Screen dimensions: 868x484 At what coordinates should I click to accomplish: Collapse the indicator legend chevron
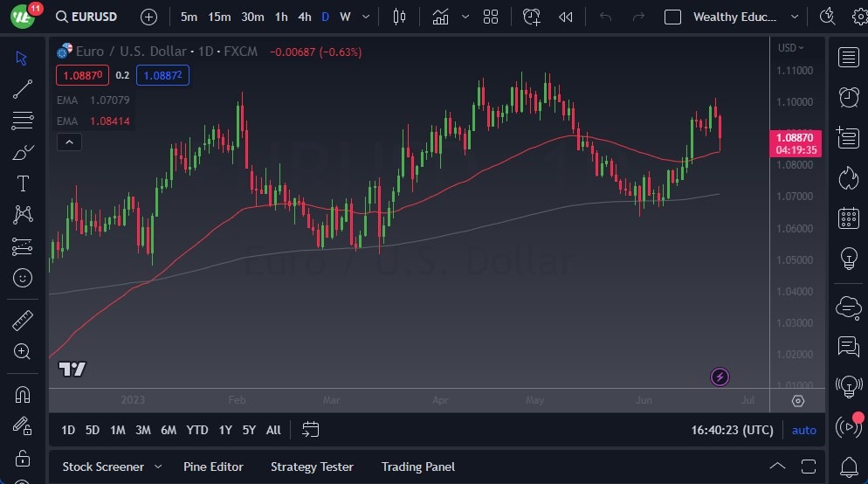(x=69, y=142)
